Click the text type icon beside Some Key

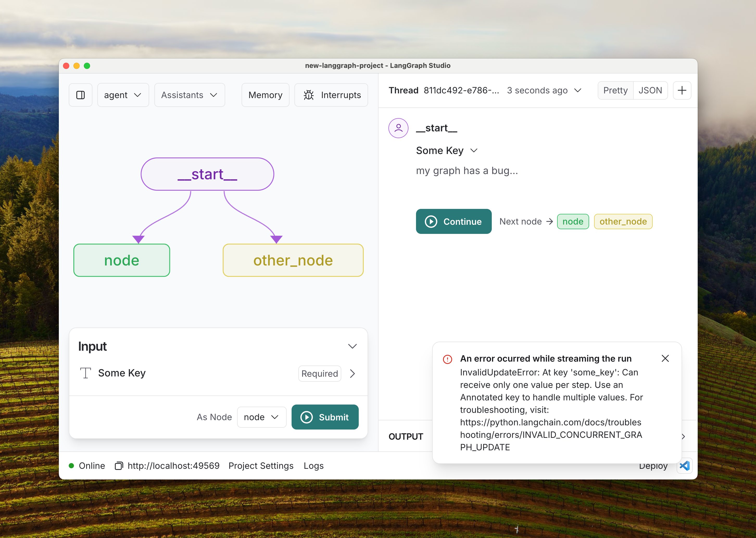pyautogui.click(x=85, y=373)
